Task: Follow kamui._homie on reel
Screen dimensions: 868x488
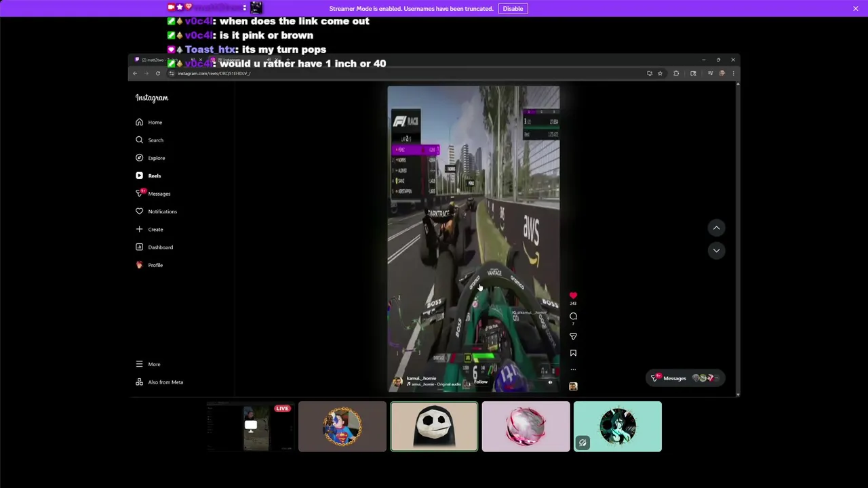Action: point(481,382)
